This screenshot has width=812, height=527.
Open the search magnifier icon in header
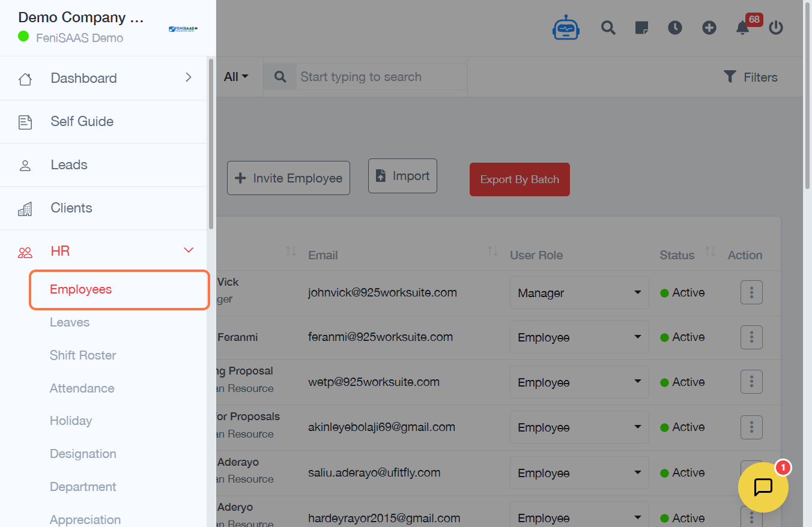pos(608,28)
